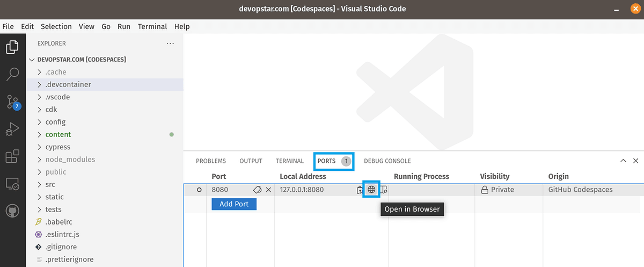This screenshot has height=267, width=644.
Task: Switch to the DEBUG CONSOLE tab
Action: [x=387, y=161]
